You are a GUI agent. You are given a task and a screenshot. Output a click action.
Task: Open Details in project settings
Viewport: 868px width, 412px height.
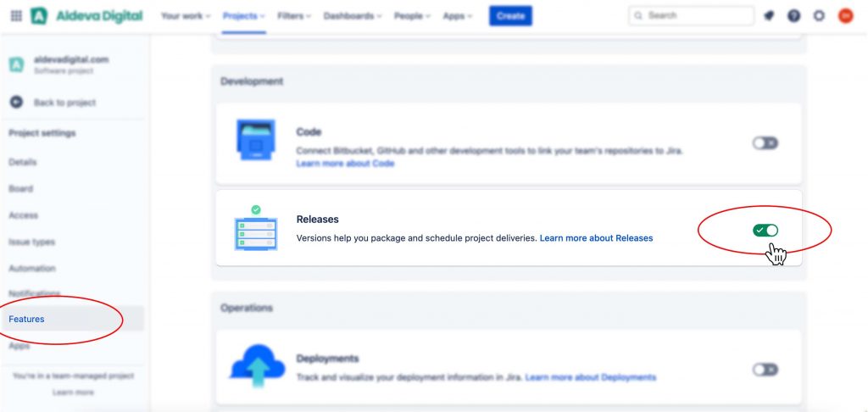(23, 162)
